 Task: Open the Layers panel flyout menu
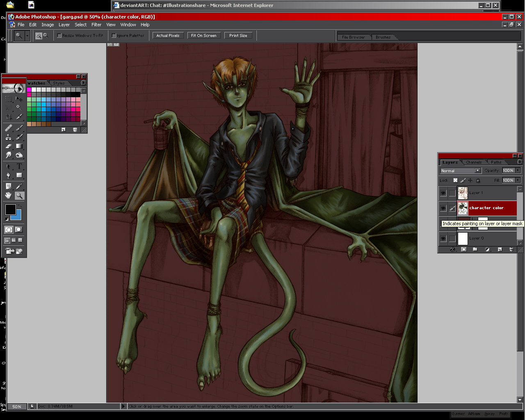tap(520, 162)
